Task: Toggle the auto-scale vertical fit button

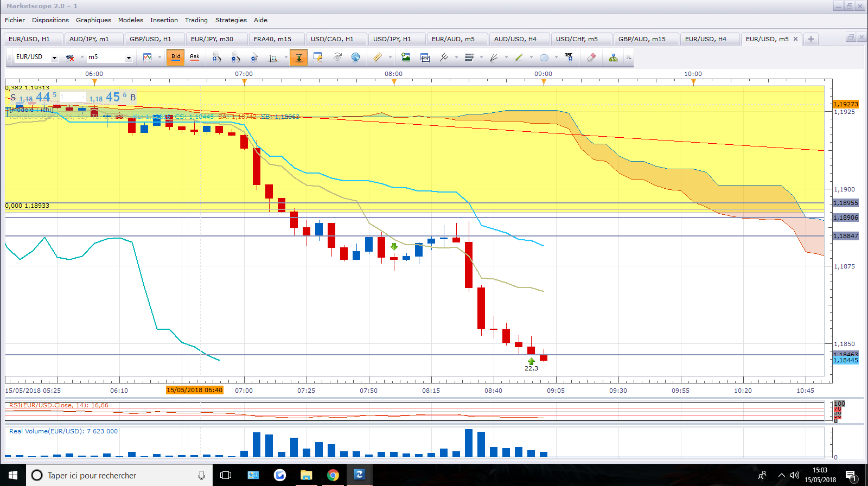Action: (x=299, y=57)
